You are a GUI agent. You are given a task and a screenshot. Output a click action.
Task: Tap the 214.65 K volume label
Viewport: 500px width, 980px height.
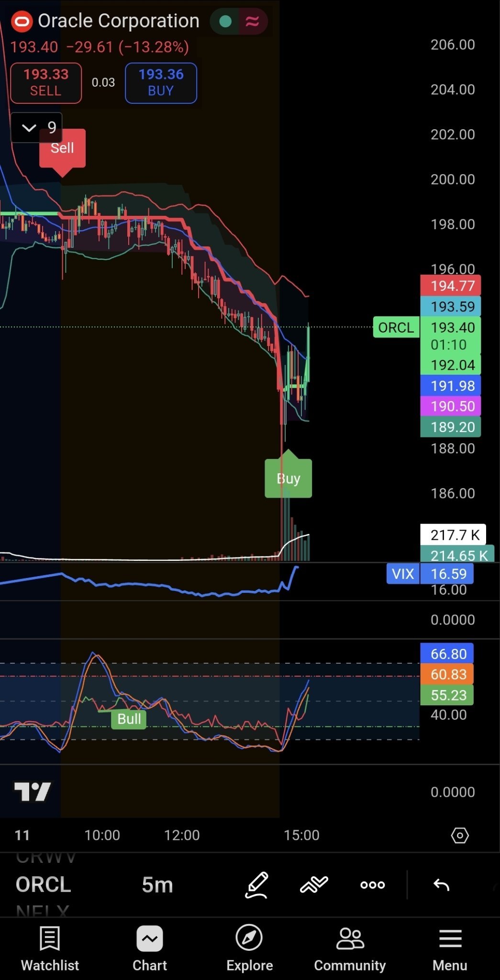tap(457, 554)
